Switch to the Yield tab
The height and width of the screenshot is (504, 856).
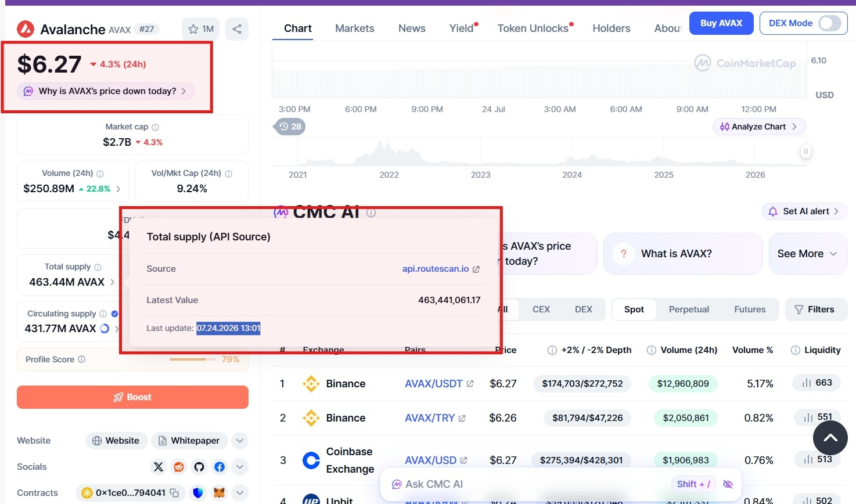pyautogui.click(x=463, y=28)
